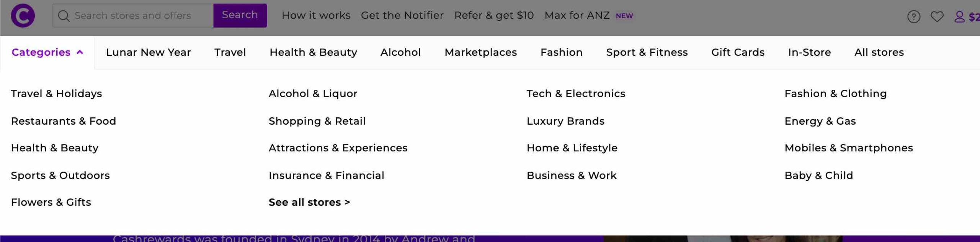Go to the In-Store tab
This screenshot has height=242, width=980.
tap(809, 52)
